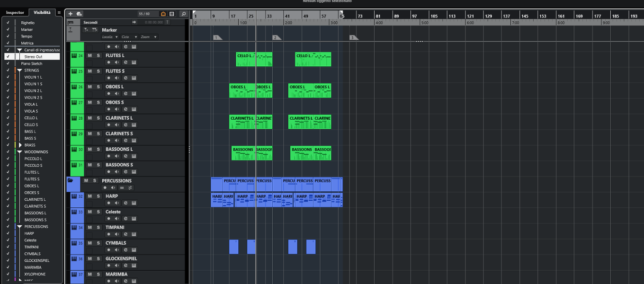The width and height of the screenshot is (644, 284).
Task: Click the folder icon on the PERCUSSIONS track
Action: coord(70,180)
